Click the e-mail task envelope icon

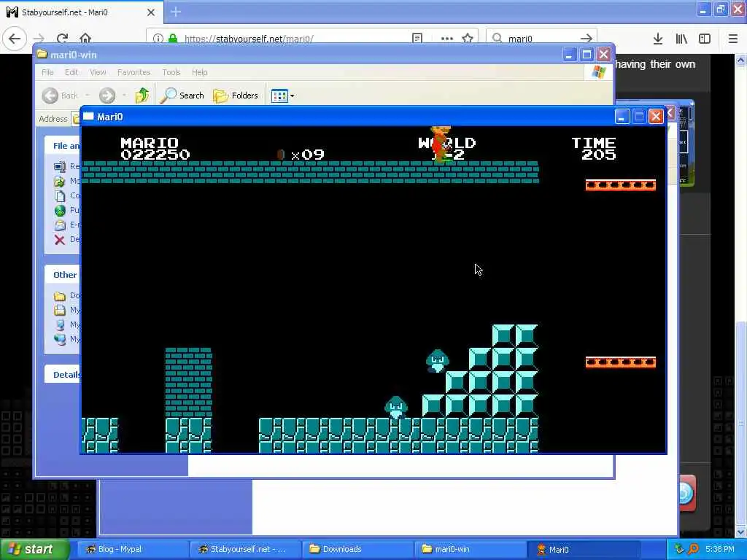pos(60,225)
